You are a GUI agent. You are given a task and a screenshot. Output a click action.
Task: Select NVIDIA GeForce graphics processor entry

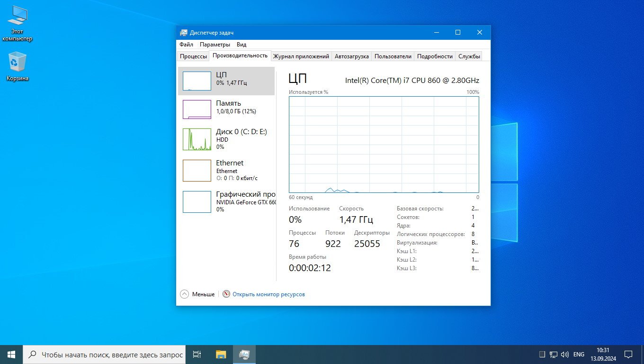click(245, 202)
